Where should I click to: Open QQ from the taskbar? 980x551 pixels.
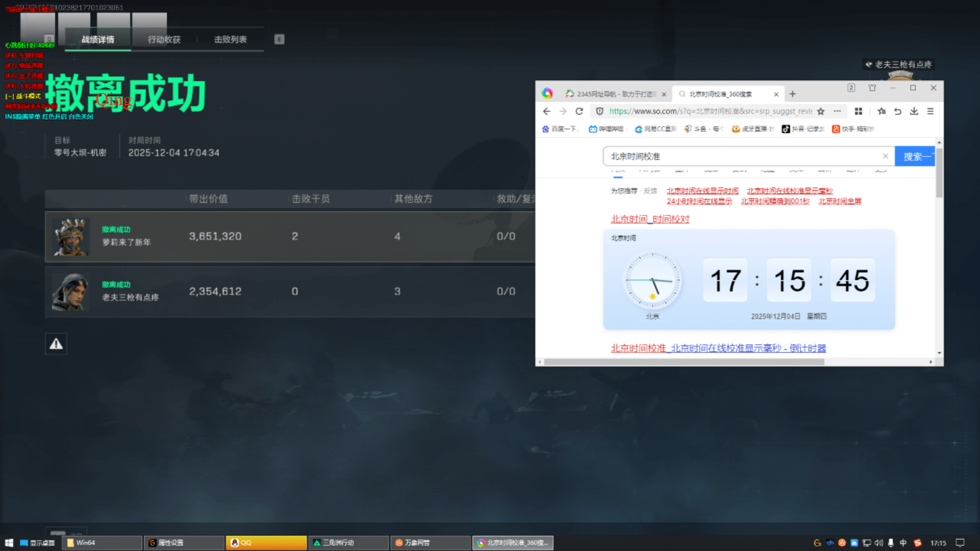[x=266, y=543]
